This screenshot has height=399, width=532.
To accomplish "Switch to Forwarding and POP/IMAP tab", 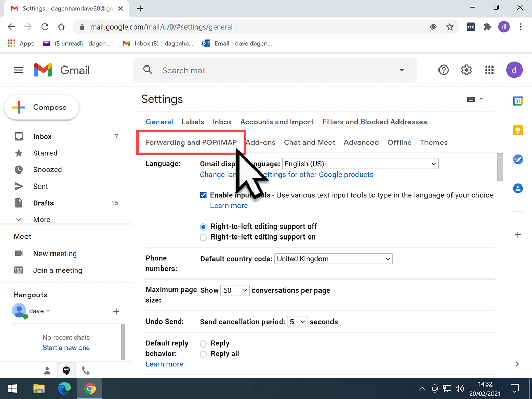I will coord(191,142).
